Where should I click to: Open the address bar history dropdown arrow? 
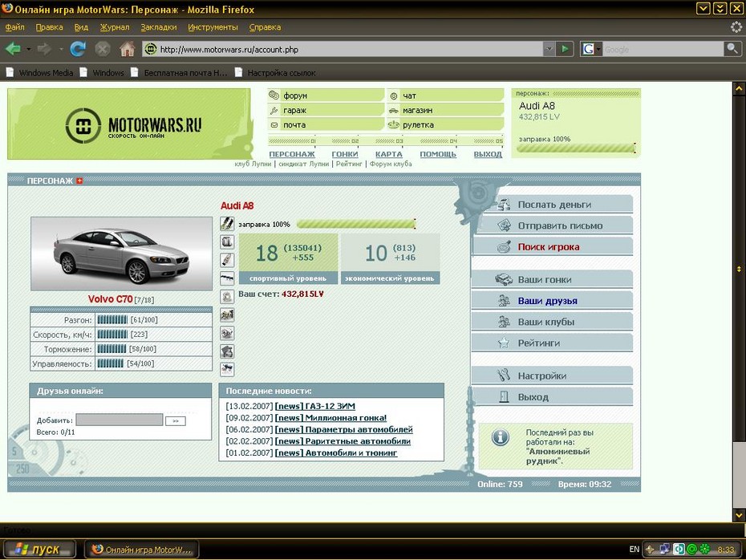549,48
